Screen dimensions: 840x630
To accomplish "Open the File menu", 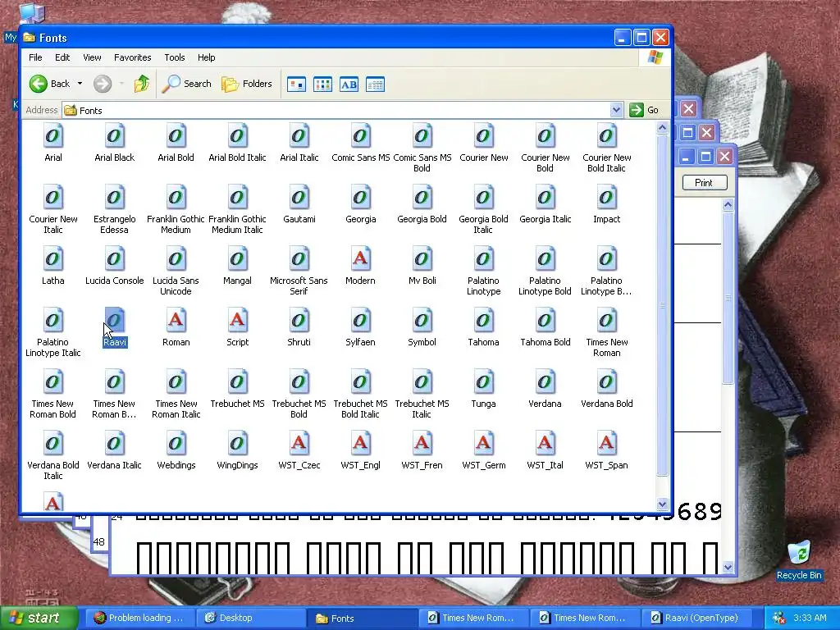I will click(x=35, y=57).
